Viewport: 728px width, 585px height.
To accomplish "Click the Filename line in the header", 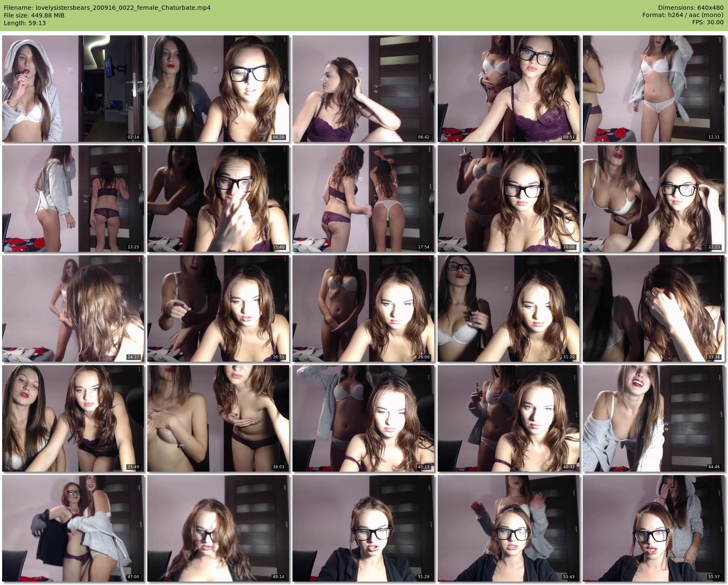I will coord(107,8).
